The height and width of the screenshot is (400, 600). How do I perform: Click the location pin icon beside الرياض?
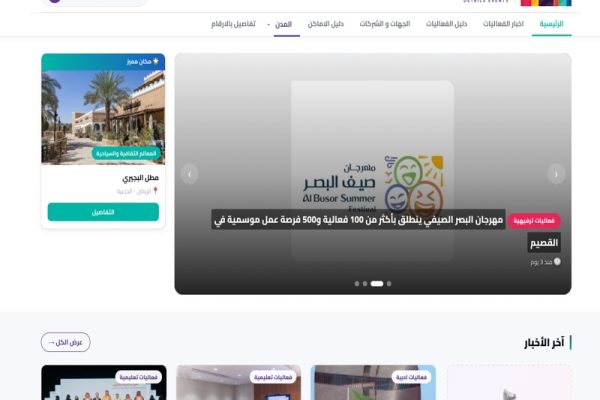point(155,191)
